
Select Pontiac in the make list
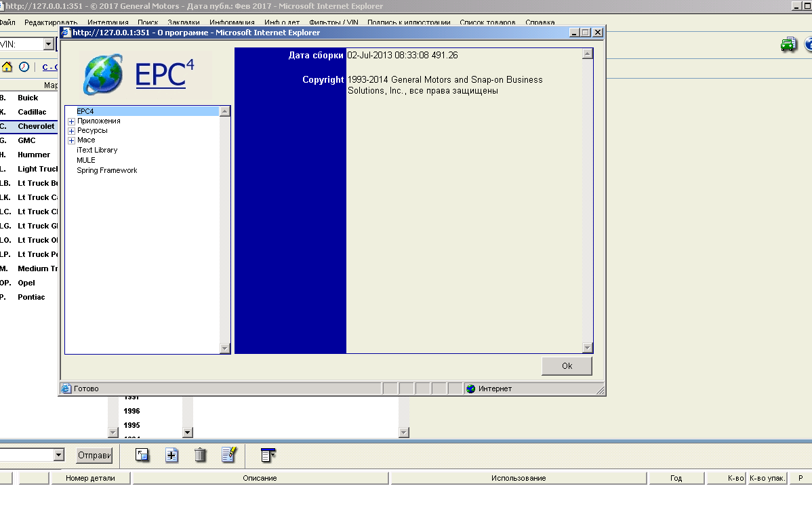point(31,298)
